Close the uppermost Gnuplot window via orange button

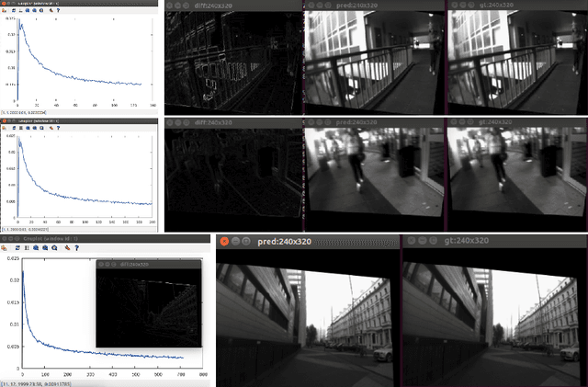click(x=4, y=4)
